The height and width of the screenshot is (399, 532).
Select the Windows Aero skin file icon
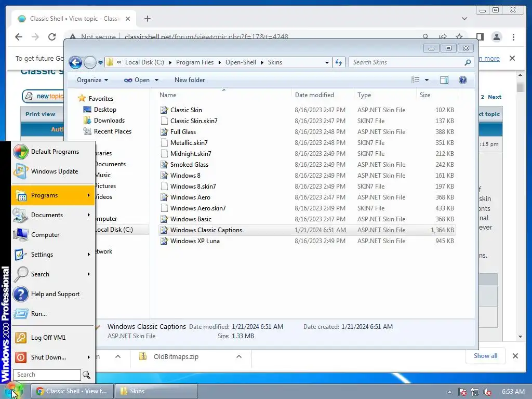click(164, 197)
